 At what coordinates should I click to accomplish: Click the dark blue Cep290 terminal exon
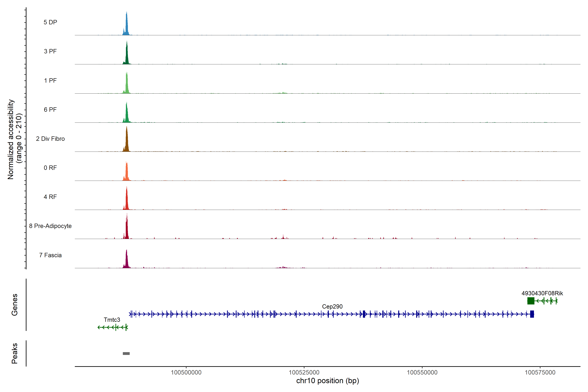click(x=532, y=314)
